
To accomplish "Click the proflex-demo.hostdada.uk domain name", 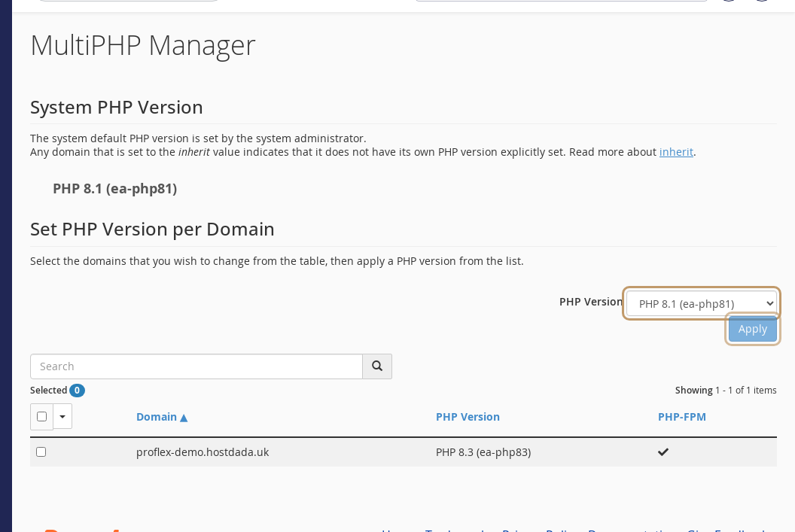I will [x=203, y=452].
